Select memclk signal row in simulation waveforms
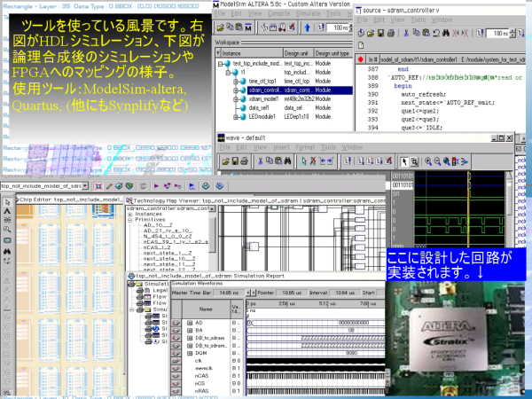532x399 pixels. click(x=206, y=368)
